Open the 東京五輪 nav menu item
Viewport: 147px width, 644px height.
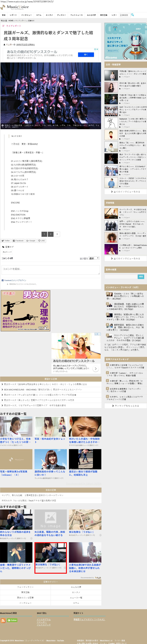click(104, 15)
